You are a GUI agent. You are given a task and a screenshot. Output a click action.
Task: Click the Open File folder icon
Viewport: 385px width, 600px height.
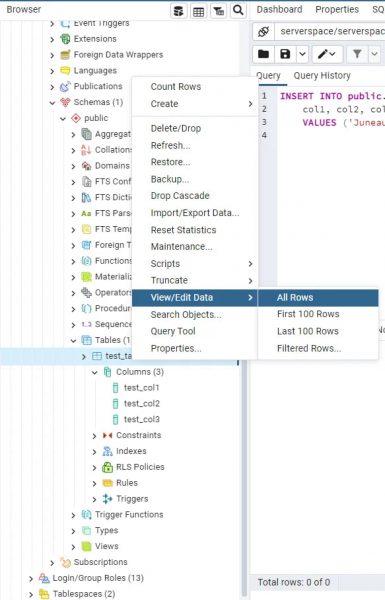(263, 54)
